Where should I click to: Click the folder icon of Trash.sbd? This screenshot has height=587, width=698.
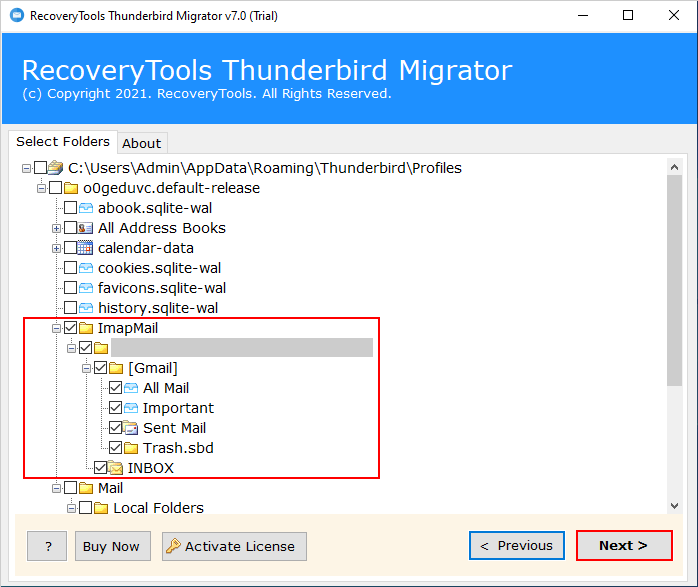(x=131, y=448)
